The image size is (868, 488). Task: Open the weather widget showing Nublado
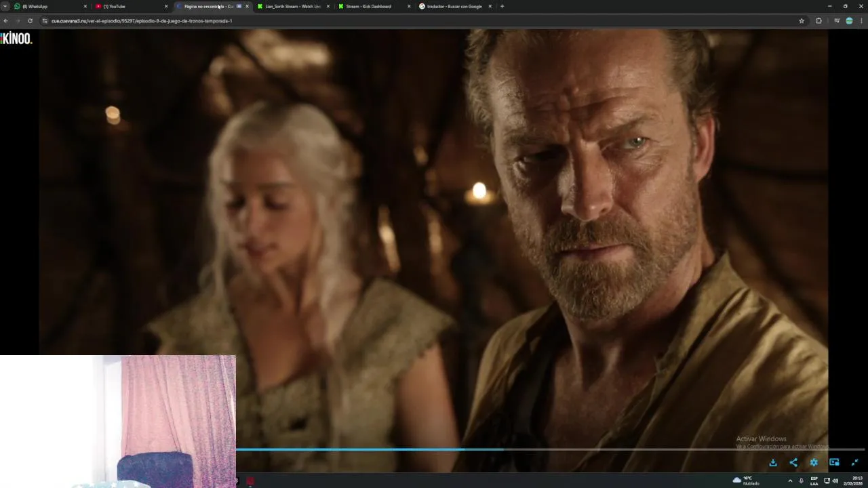coord(747,481)
